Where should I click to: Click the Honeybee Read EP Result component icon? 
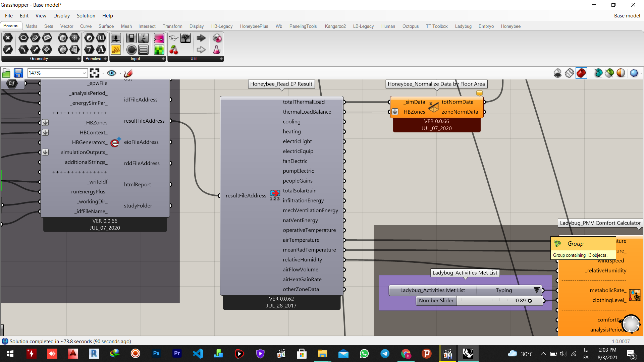[x=275, y=195]
